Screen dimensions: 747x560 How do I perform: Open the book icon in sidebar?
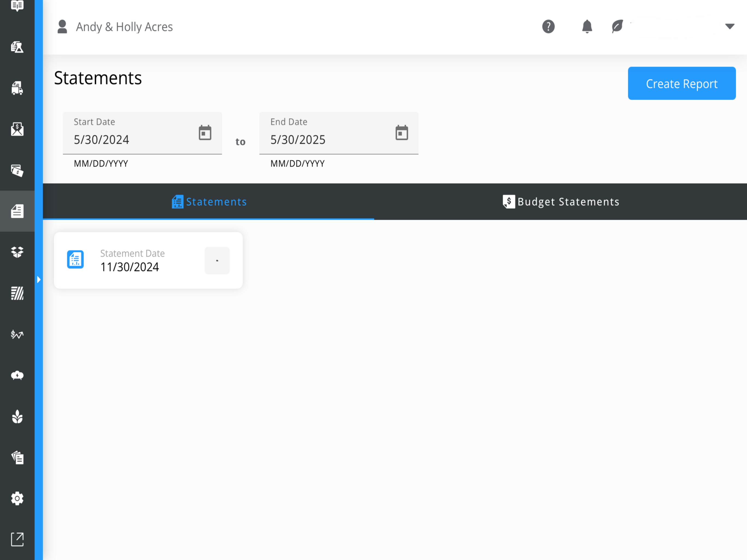(17, 6)
